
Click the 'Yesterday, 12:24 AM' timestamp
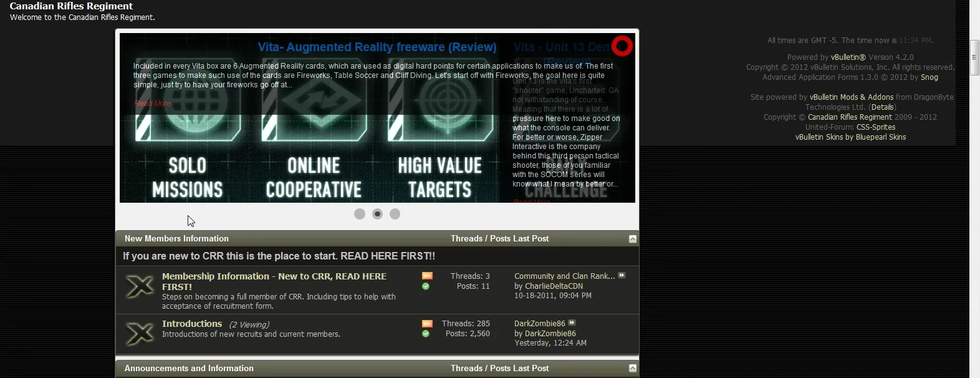pyautogui.click(x=550, y=343)
